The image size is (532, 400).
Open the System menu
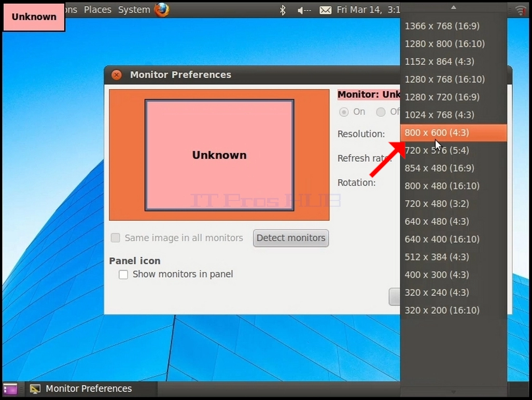click(x=134, y=9)
